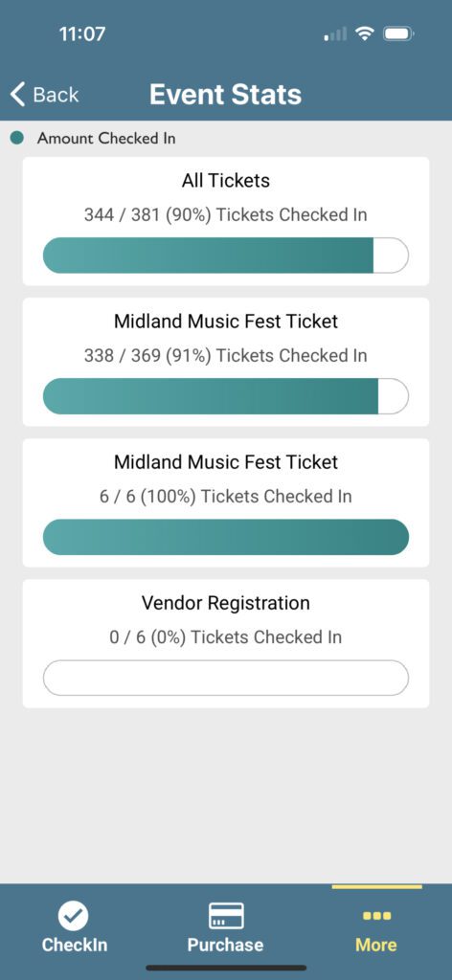
Task: Select the More tab label
Action: coord(376,945)
